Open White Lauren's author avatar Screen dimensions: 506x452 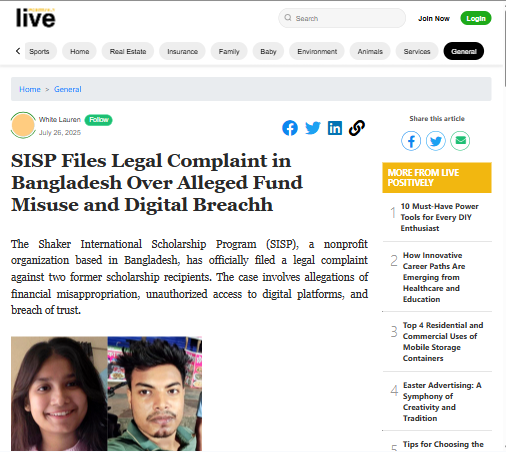pos(23,125)
